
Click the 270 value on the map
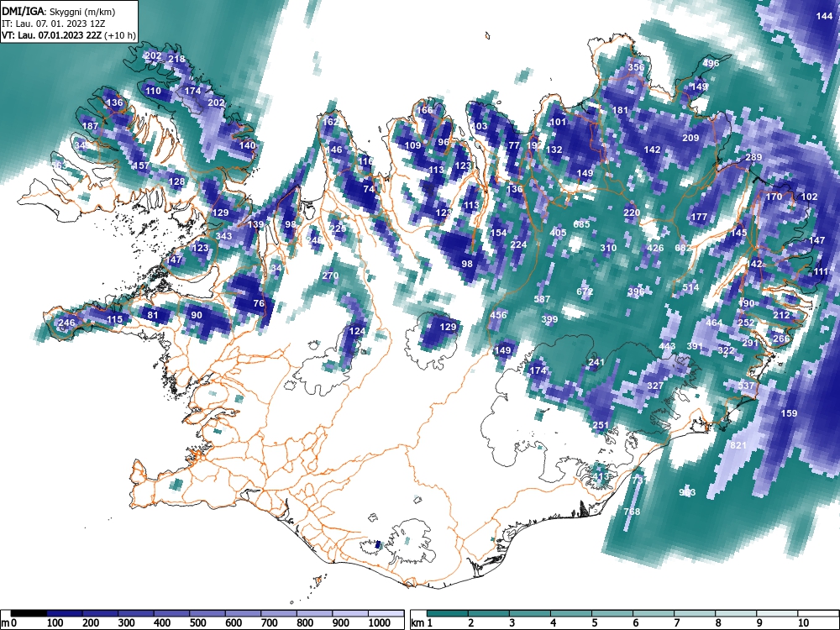tap(330, 276)
